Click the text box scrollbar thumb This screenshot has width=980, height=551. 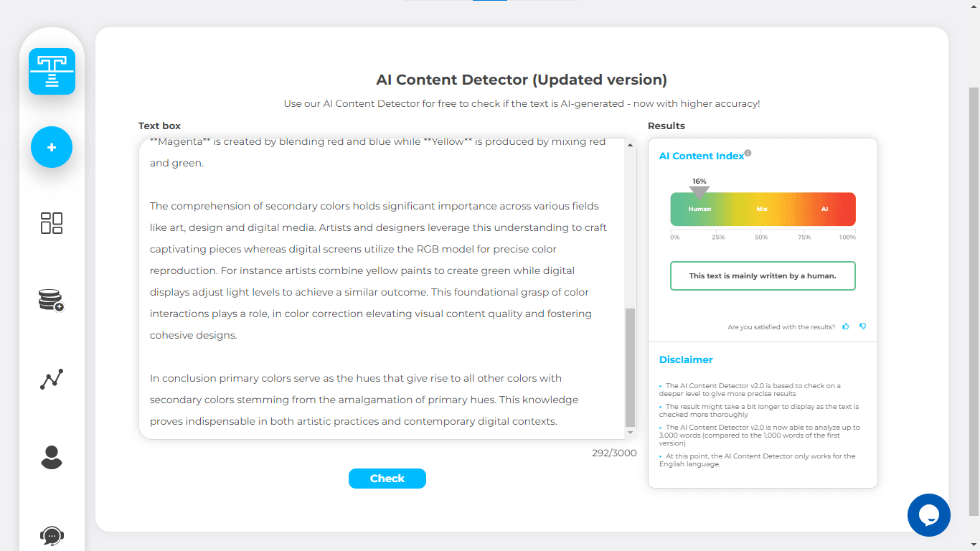coord(631,366)
